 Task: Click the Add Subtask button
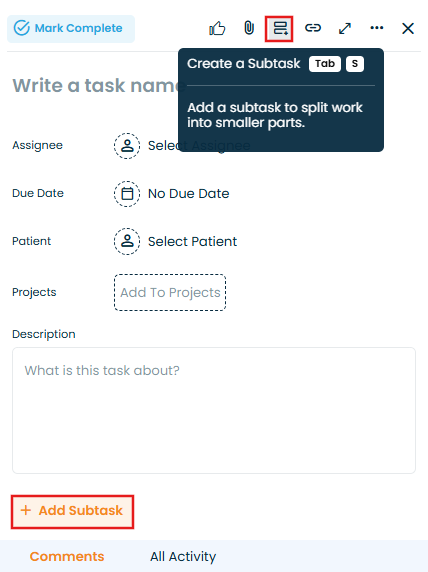coord(72,511)
